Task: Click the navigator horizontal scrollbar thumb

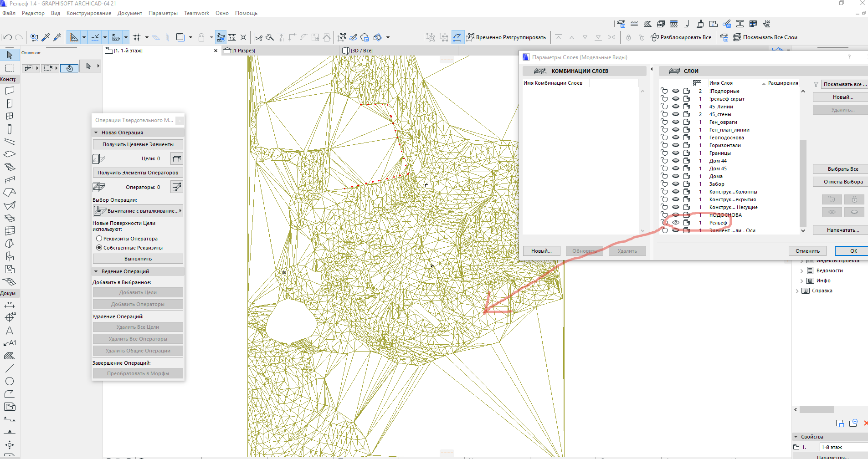Action: click(817, 409)
